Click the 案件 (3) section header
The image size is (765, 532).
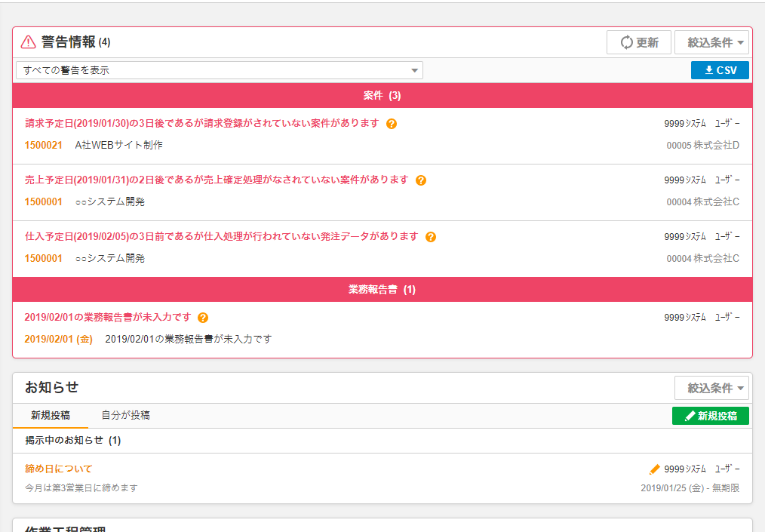(x=382, y=95)
